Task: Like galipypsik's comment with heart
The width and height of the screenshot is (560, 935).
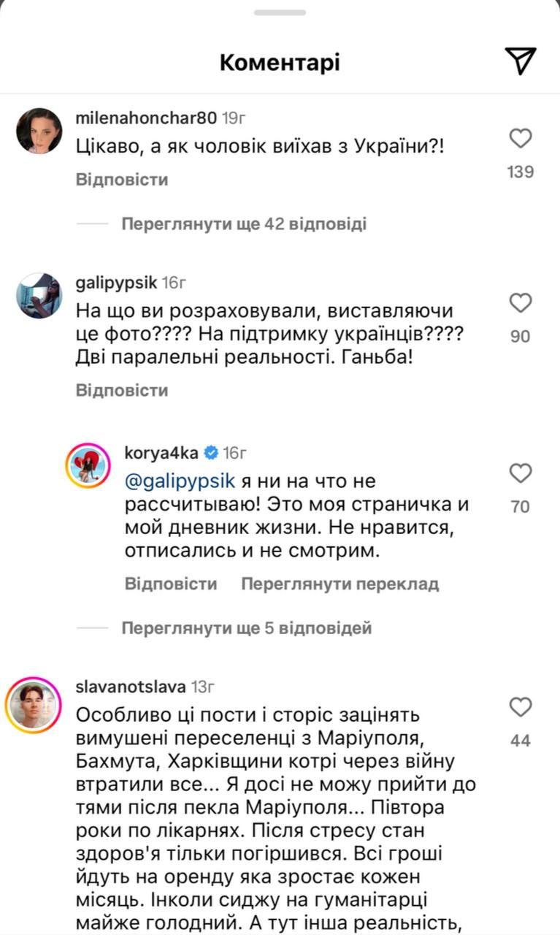Action: [x=521, y=302]
